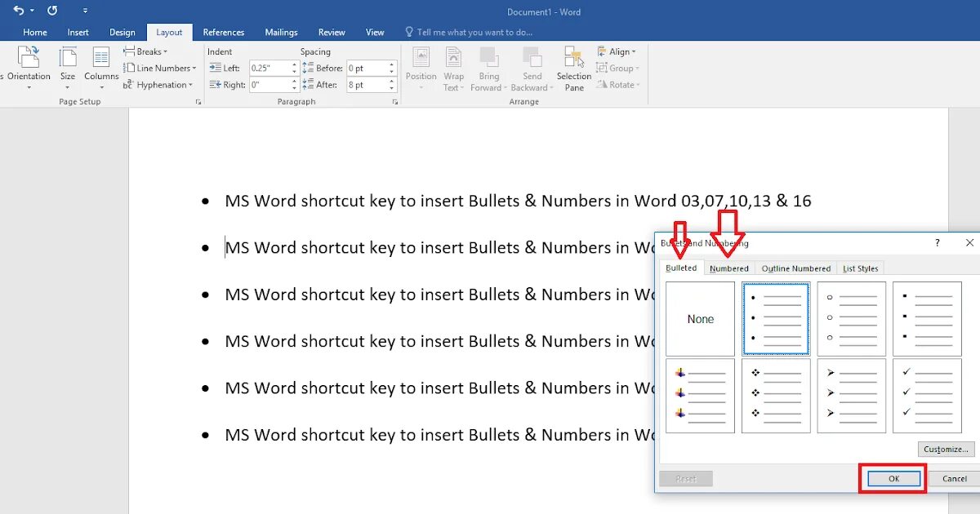The width and height of the screenshot is (980, 514).
Task: Click the Spacing Before value field
Action: pos(366,69)
